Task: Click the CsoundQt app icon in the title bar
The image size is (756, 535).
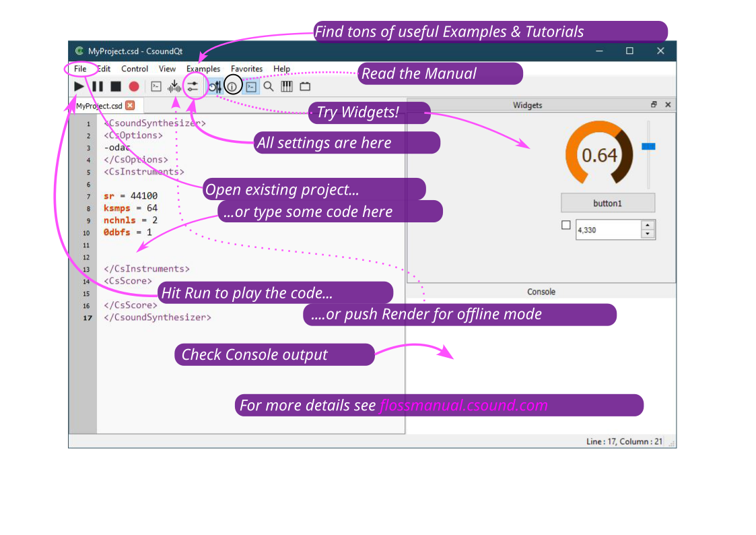Action: [79, 51]
